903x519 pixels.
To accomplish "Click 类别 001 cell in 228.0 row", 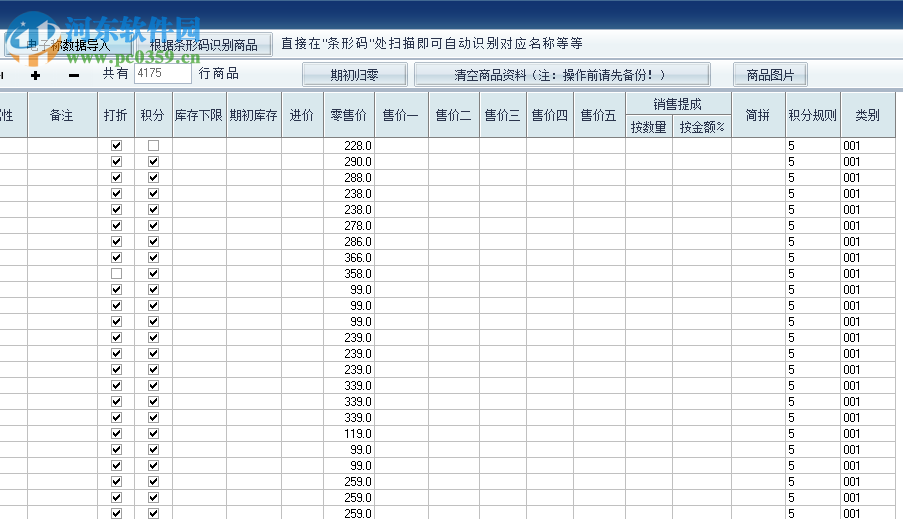I will [x=868, y=146].
